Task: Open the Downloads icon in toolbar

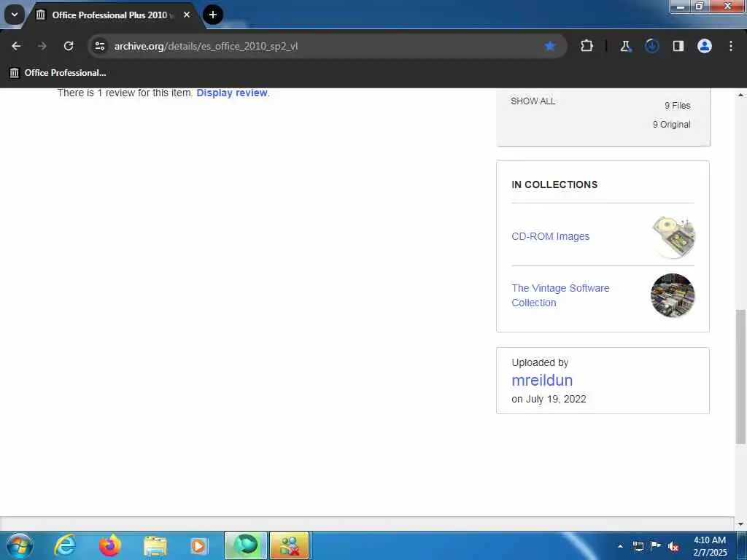Action: (651, 46)
